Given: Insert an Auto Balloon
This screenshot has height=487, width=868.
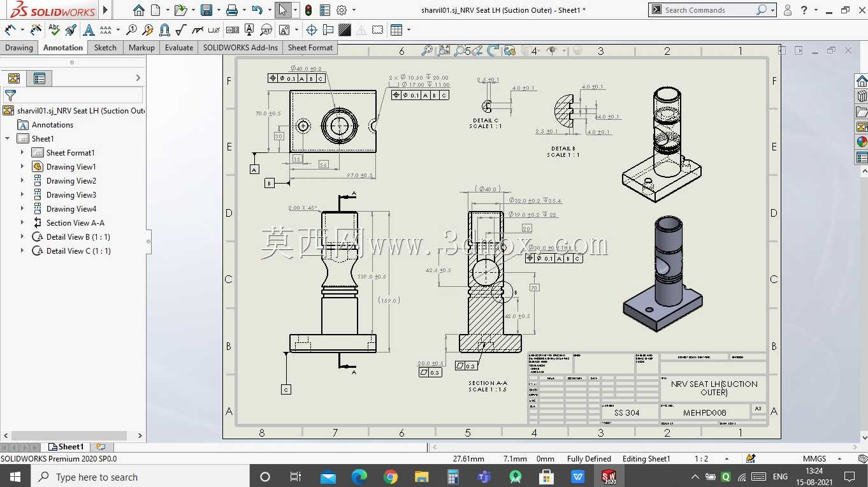Looking at the screenshot, I should point(148,29).
